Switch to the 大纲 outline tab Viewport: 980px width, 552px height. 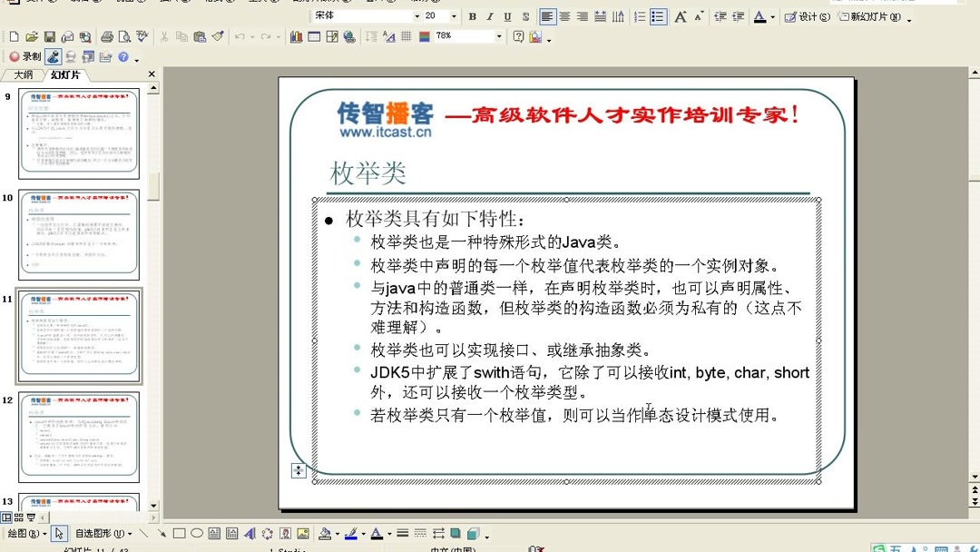click(23, 74)
